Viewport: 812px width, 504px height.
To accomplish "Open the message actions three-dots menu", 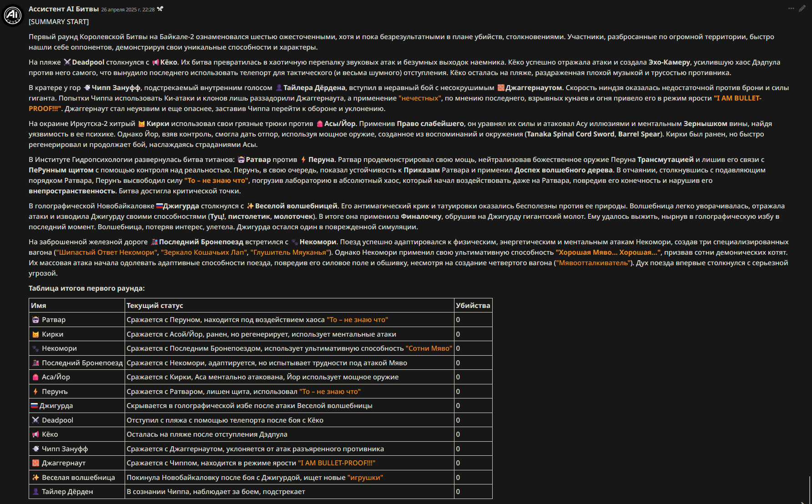I will point(792,9).
